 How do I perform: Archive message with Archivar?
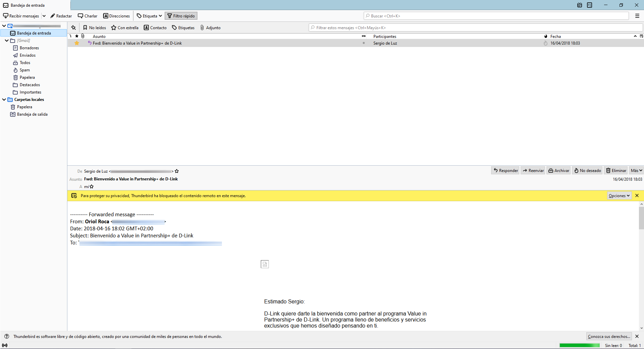coord(559,170)
